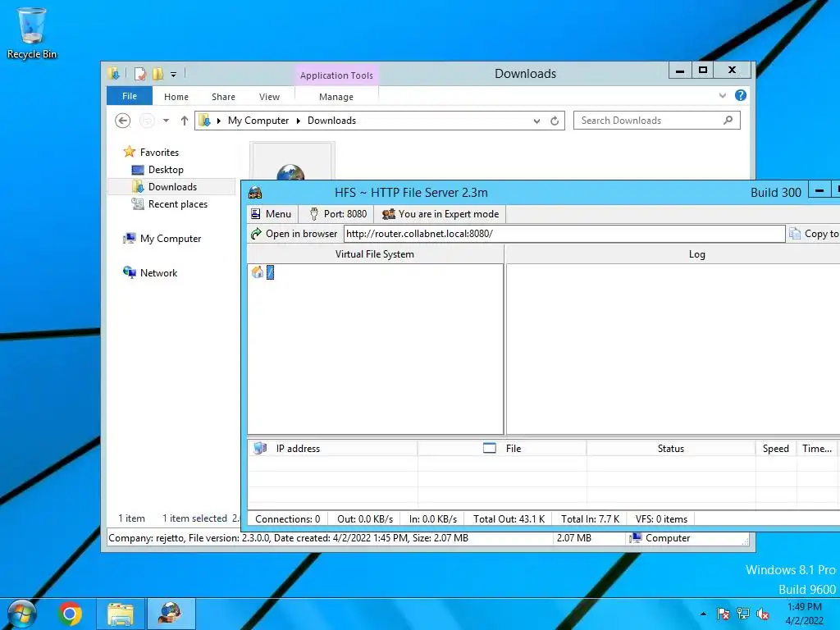Switch to HFS taskbar button
The width and height of the screenshot is (840, 630).
(171, 614)
